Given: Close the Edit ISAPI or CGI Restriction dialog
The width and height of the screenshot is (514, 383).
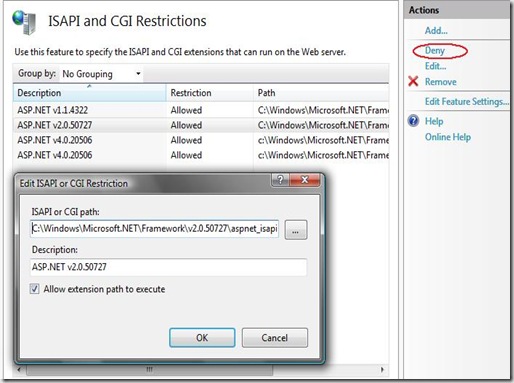Looking at the screenshot, I should point(305,180).
